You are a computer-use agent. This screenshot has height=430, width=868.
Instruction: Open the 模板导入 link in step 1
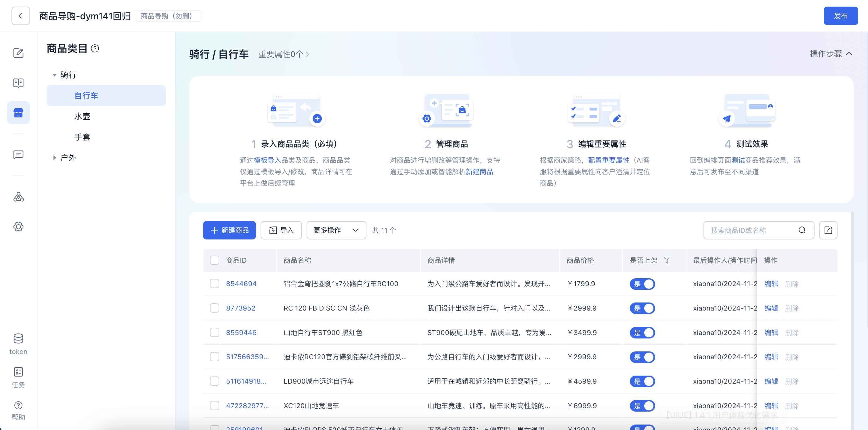[x=267, y=160]
